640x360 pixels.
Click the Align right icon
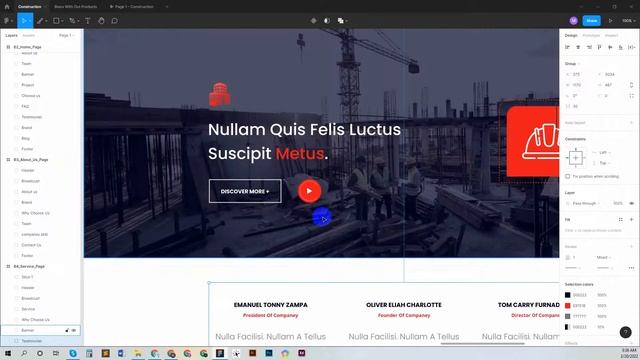coord(589,47)
